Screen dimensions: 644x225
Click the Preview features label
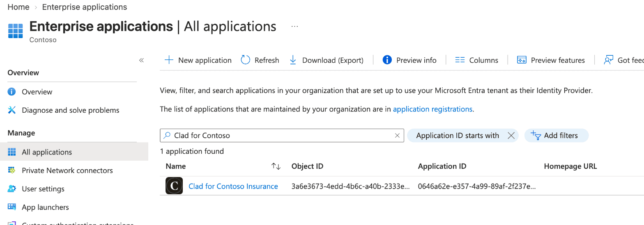[558, 60]
